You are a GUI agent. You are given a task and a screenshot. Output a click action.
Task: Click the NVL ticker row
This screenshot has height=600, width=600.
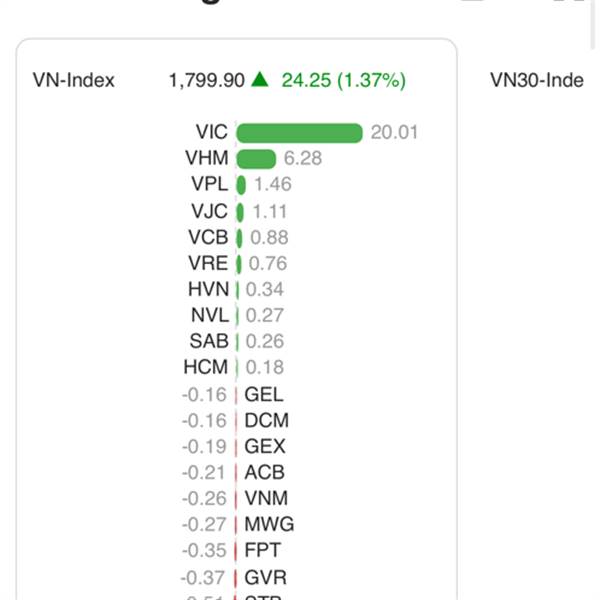coord(237,315)
